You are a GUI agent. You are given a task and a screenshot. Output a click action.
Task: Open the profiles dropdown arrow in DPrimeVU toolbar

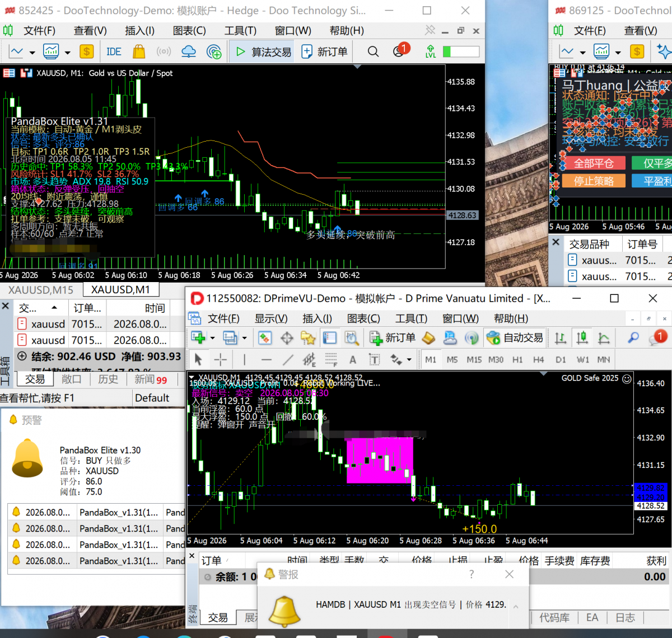[x=244, y=338]
